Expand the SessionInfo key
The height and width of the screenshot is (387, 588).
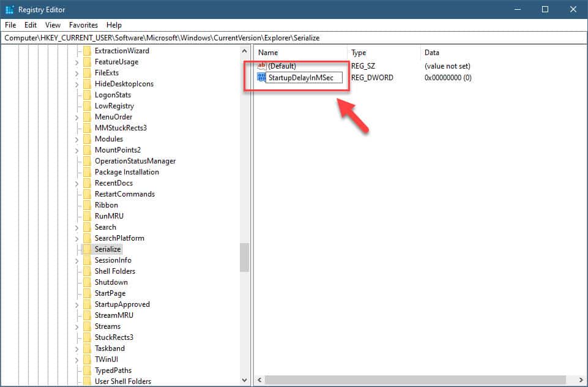click(x=77, y=260)
